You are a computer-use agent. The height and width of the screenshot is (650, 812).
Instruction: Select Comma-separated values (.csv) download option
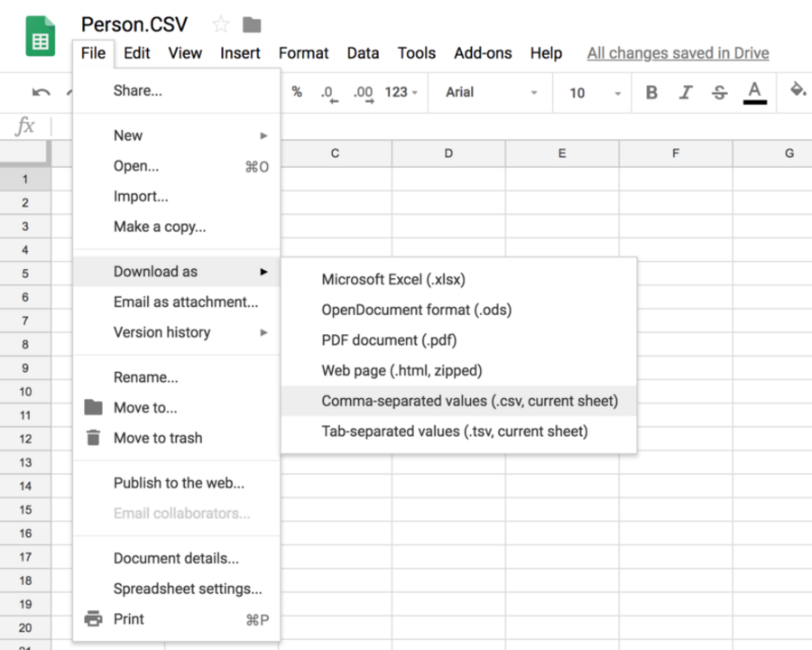(x=469, y=401)
